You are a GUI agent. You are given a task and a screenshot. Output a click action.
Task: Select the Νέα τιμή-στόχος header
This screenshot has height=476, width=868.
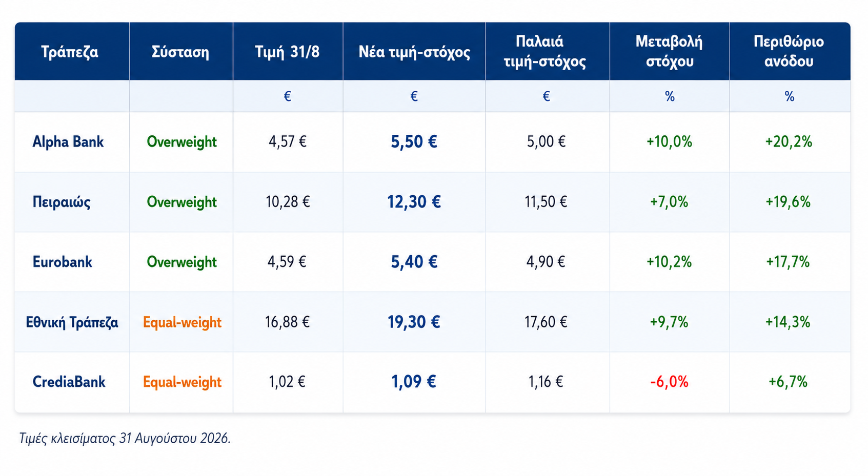[414, 52]
